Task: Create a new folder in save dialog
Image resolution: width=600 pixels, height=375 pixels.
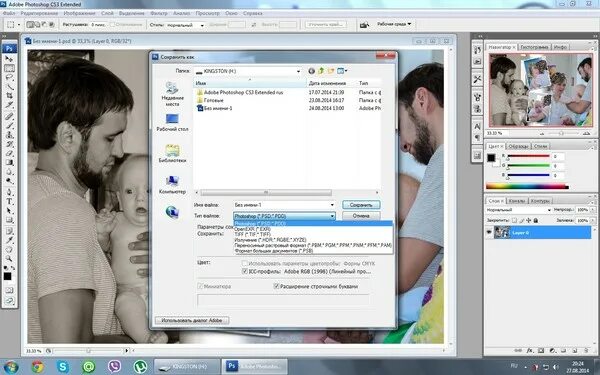Action: coord(330,71)
